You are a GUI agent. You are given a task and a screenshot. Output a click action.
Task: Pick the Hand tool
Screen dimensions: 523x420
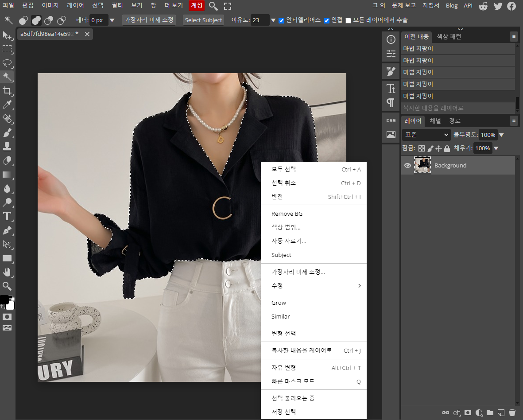[8, 272]
